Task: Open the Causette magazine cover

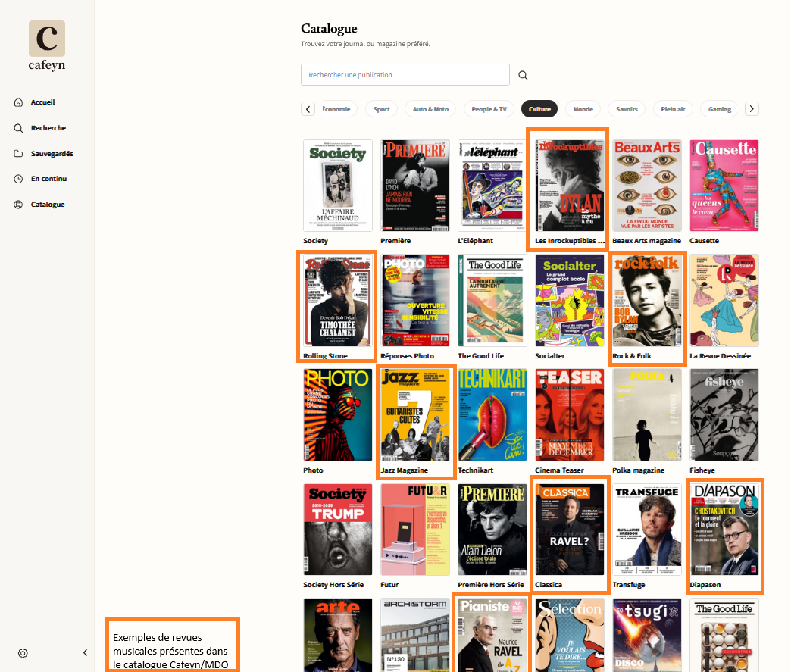Action: (x=724, y=186)
